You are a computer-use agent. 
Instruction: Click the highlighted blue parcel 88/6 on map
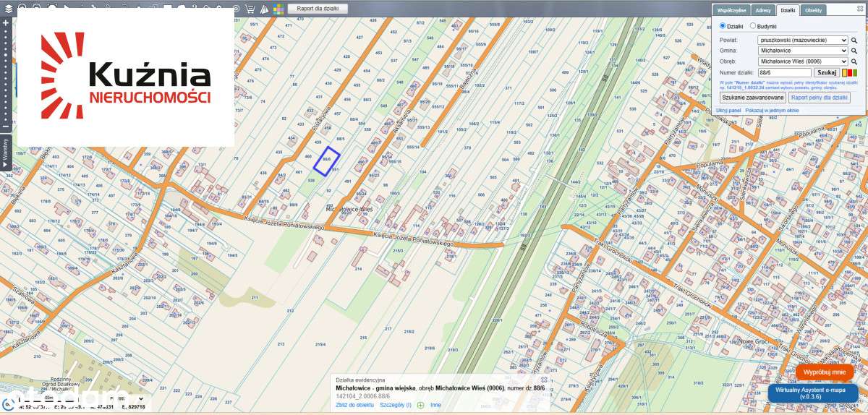[326, 160]
